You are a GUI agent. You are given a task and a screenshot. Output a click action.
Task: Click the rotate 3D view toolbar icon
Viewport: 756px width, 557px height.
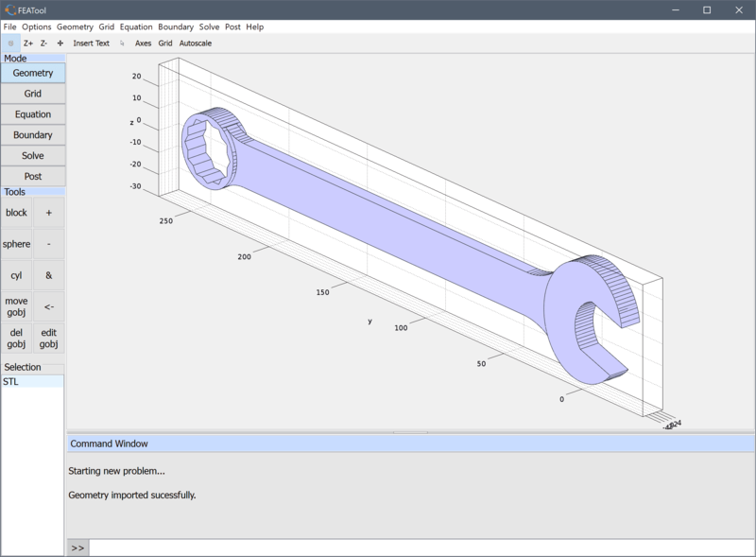pyautogui.click(x=10, y=44)
